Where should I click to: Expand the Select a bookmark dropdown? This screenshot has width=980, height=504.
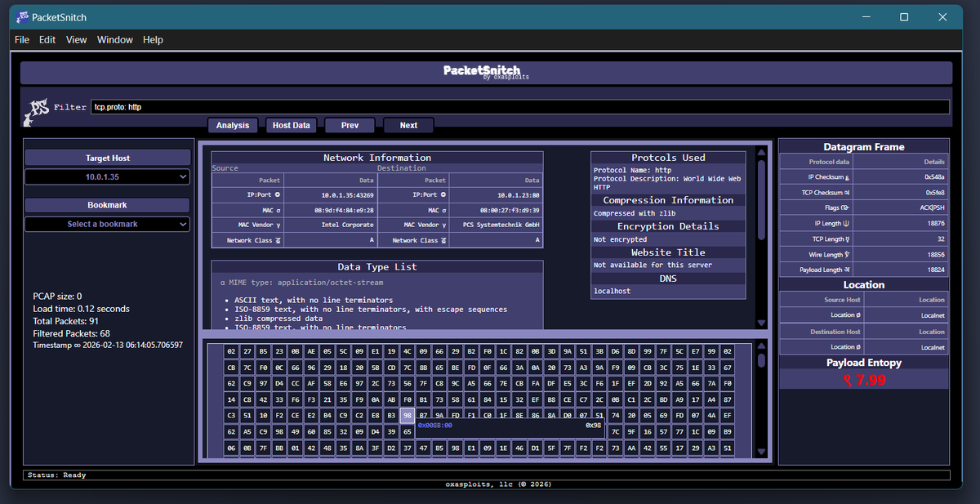pyautogui.click(x=107, y=224)
